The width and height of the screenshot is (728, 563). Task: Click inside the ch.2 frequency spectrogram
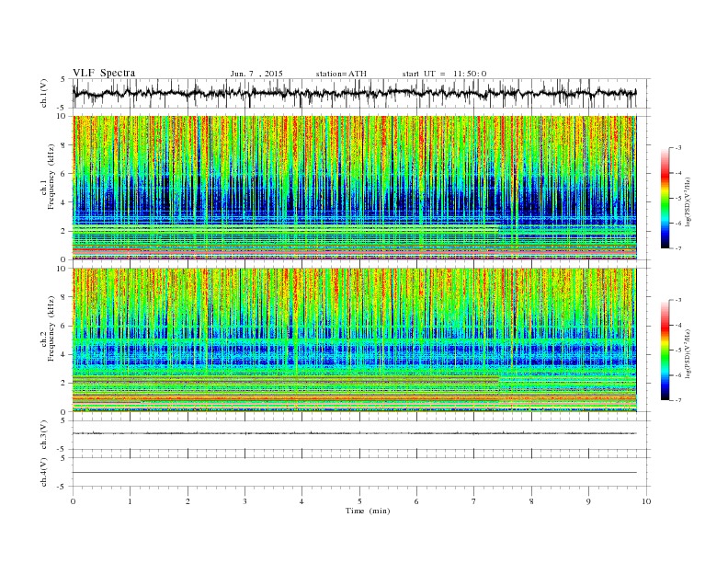pyautogui.click(x=354, y=340)
